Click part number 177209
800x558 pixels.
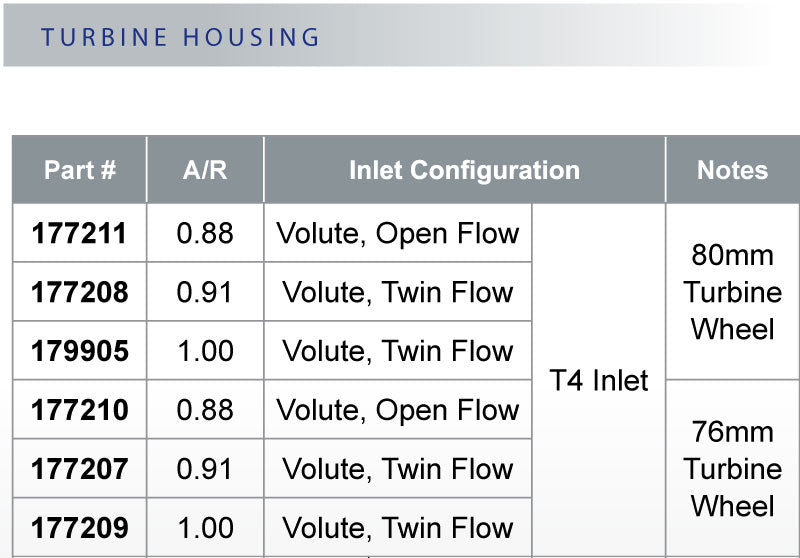click(x=80, y=528)
